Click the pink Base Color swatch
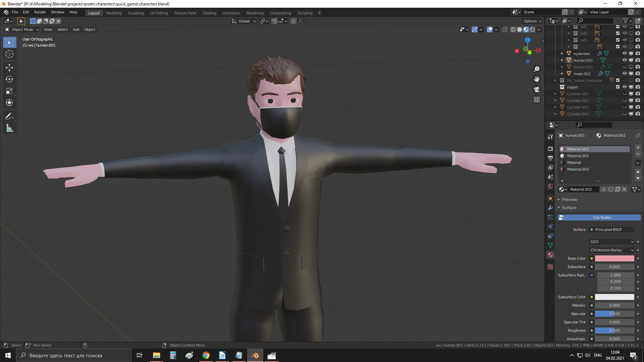 pyautogui.click(x=614, y=258)
